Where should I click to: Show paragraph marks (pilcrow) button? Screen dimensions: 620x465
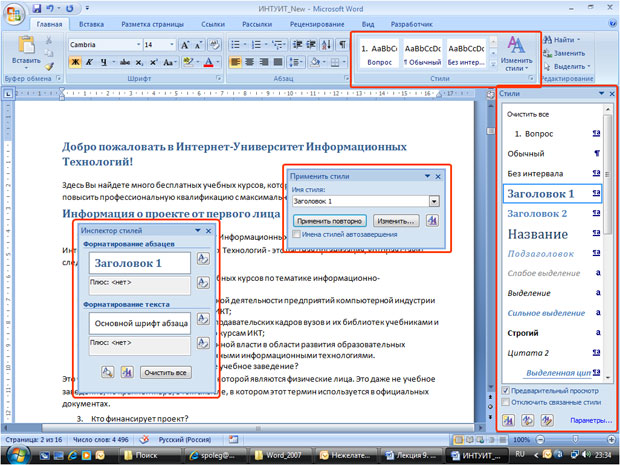(x=342, y=45)
